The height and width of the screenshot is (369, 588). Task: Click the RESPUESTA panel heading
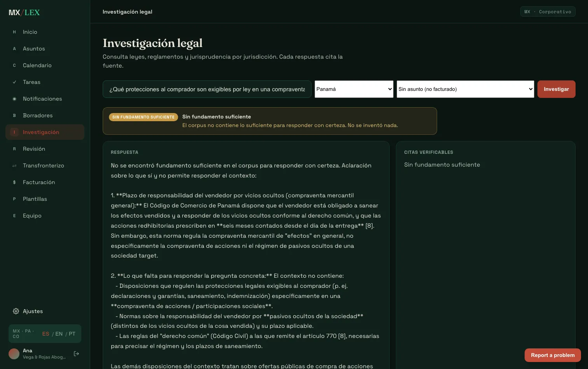tap(124, 152)
